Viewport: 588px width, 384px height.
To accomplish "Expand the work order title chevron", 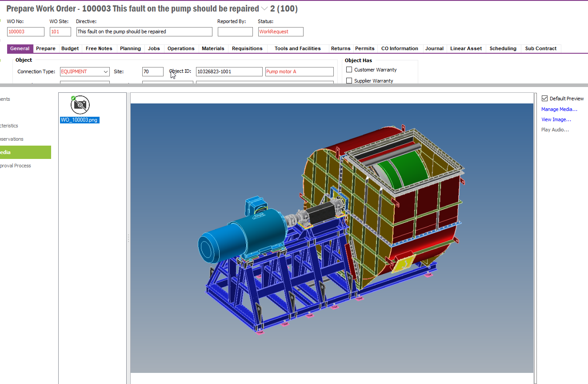I will [264, 9].
